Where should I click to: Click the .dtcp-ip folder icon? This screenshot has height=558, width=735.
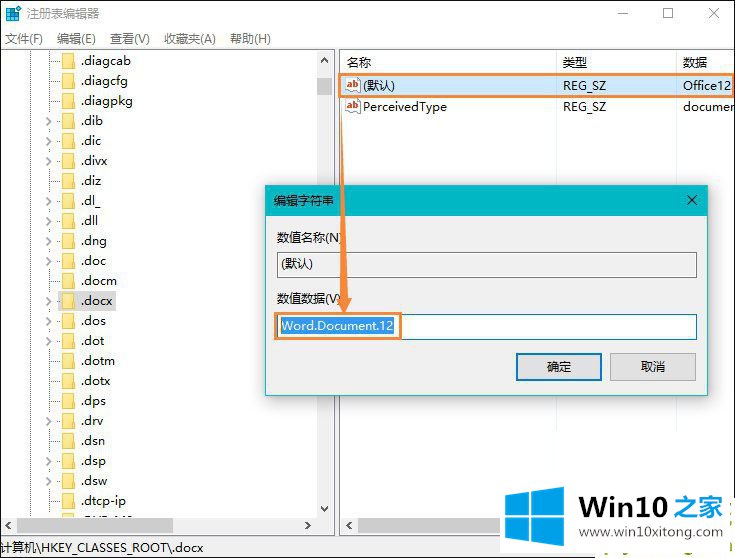(68, 501)
